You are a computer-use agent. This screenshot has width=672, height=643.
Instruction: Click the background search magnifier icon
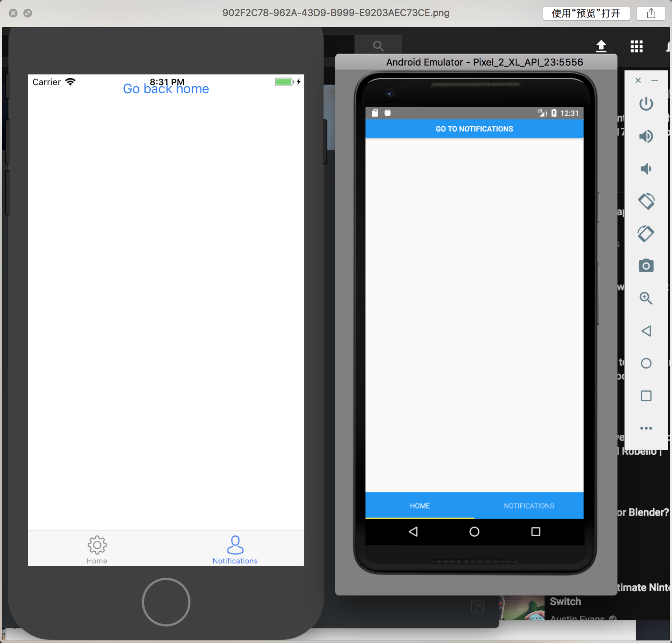coord(378,46)
